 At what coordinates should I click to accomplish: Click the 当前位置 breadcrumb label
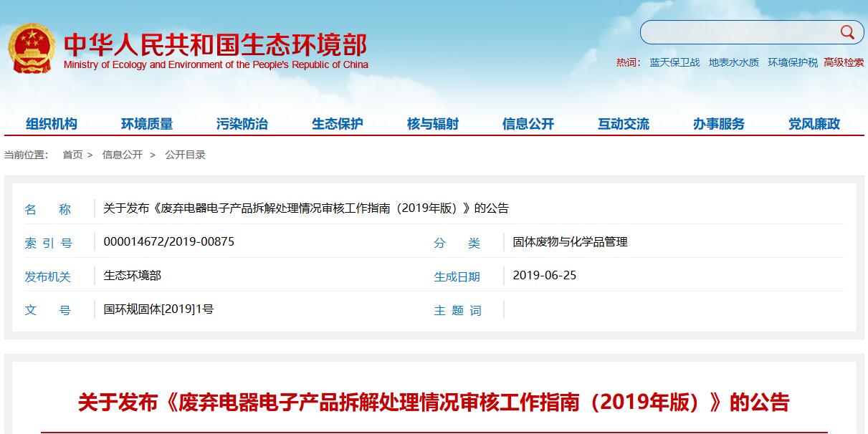[26, 155]
